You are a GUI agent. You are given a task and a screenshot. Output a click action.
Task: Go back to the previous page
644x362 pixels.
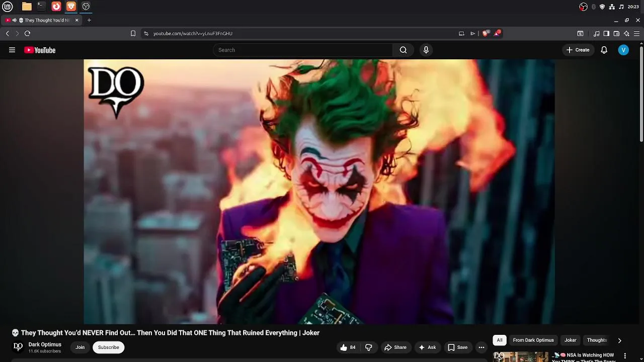[8, 34]
